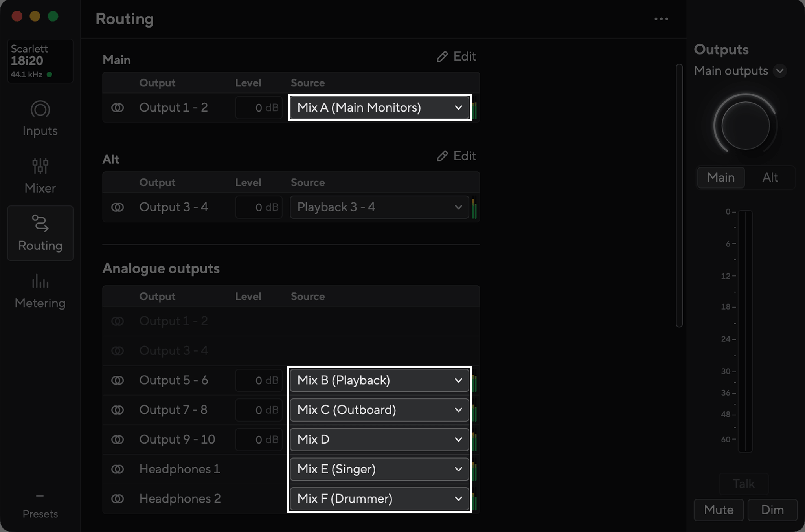Viewport: 805px width, 532px height.
Task: Click the main output level meter
Action: click(745, 331)
